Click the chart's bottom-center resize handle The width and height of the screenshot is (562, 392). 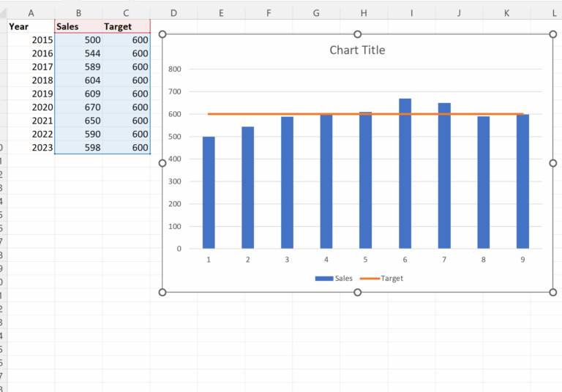click(x=357, y=293)
